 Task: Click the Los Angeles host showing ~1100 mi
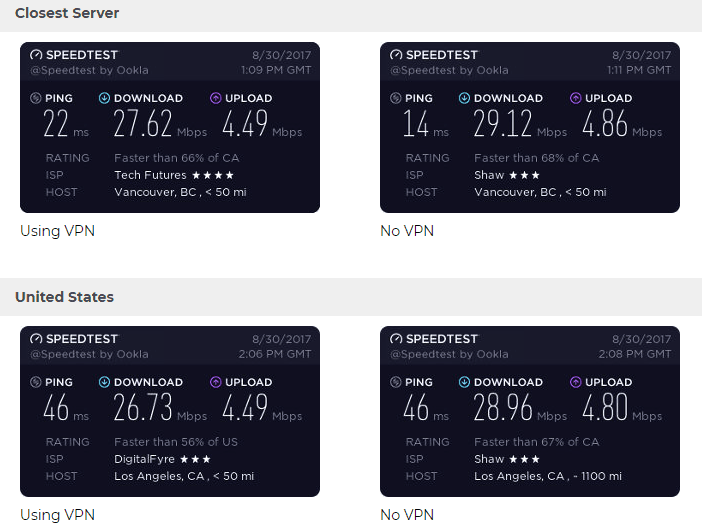tap(540, 476)
